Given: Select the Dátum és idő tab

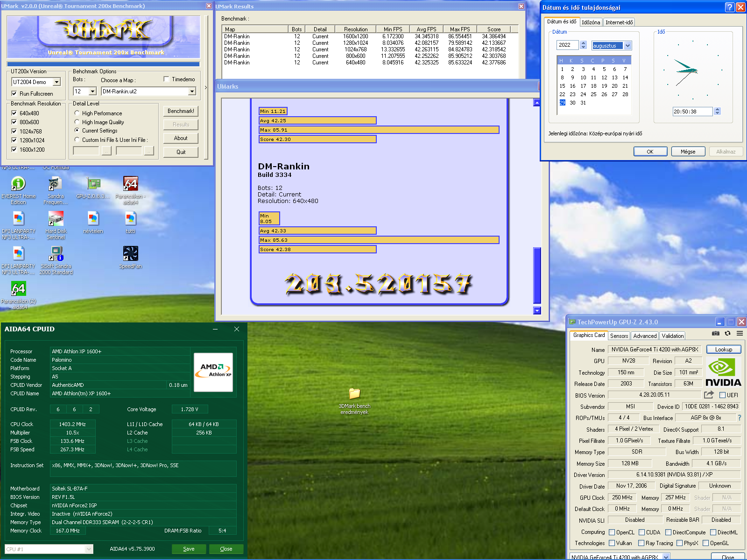Looking at the screenshot, I should (562, 21).
